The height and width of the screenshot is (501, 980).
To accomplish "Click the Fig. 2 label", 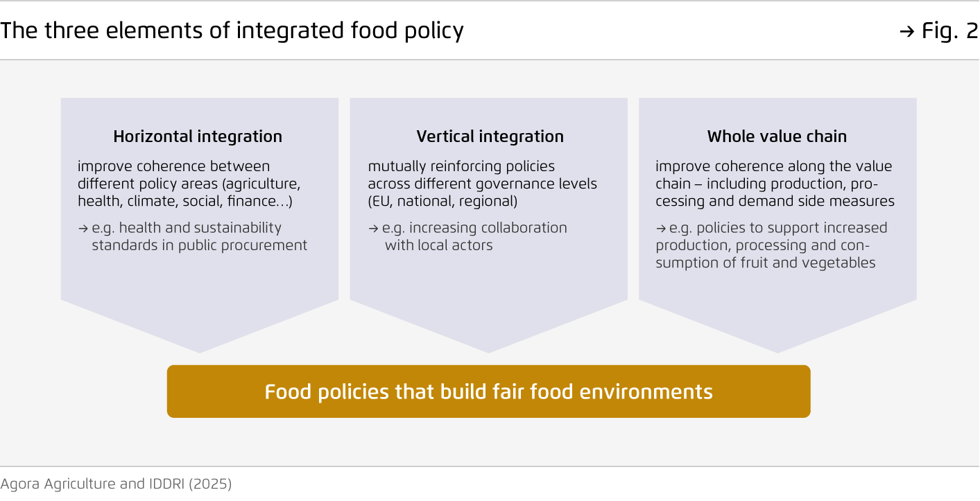I will pos(949,31).
